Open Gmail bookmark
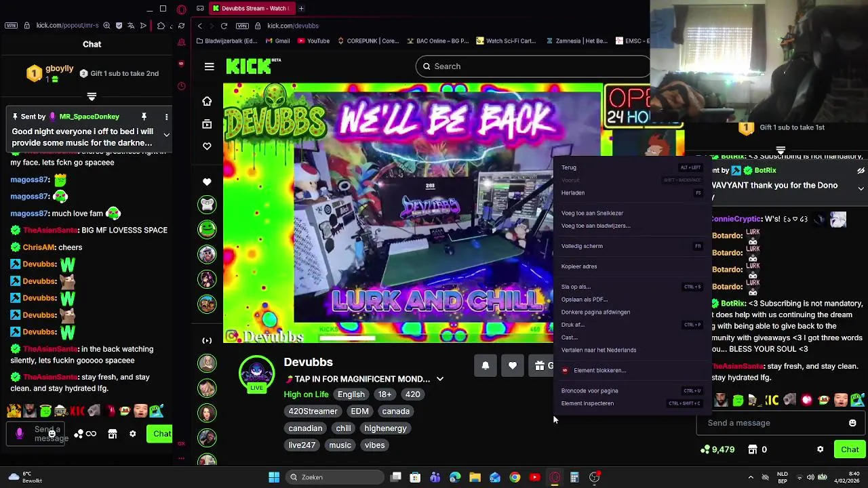This screenshot has height=488, width=868. pos(277,41)
